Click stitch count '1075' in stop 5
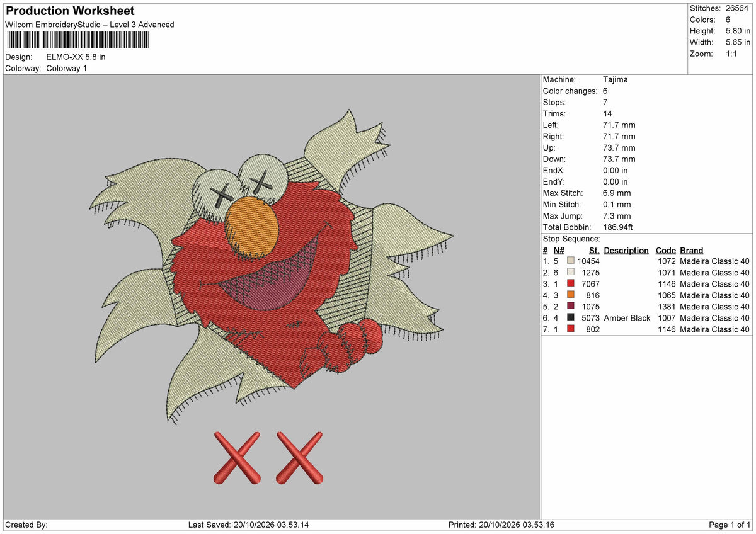756x534 pixels. click(x=591, y=307)
